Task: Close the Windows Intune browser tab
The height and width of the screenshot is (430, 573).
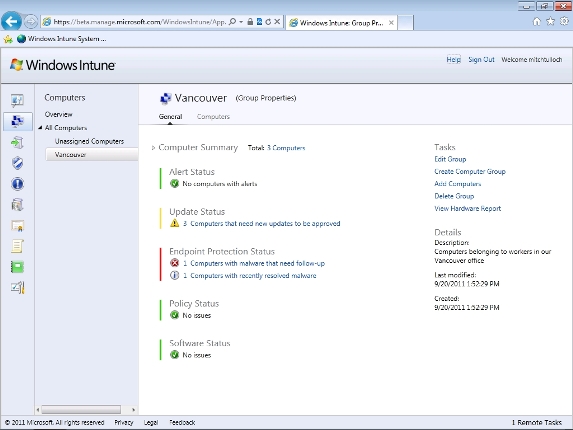Action: click(x=391, y=23)
